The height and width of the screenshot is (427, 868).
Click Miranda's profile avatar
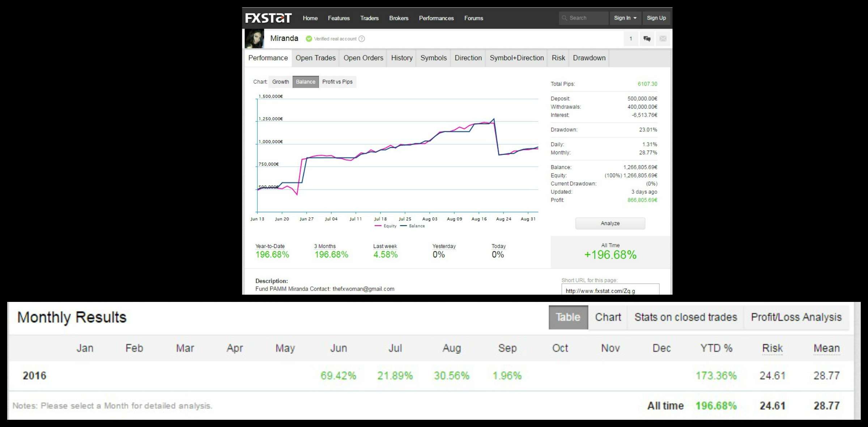[x=254, y=39]
